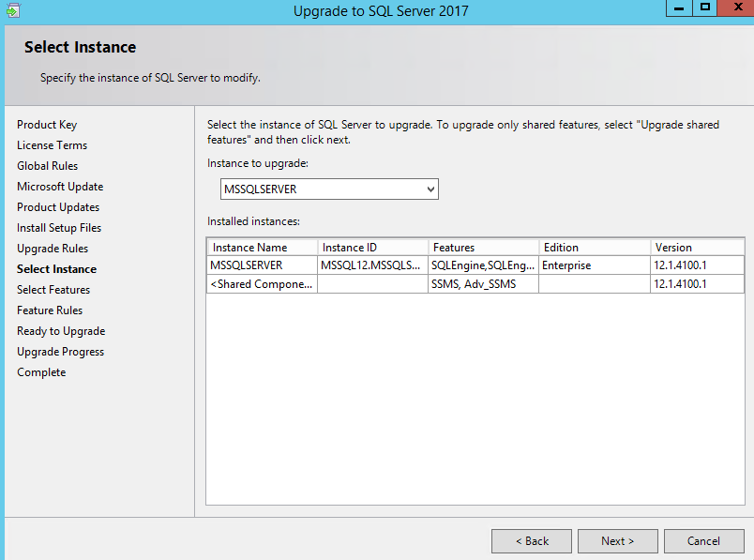Click the SQL Server setup icon in title bar

[x=13, y=9]
